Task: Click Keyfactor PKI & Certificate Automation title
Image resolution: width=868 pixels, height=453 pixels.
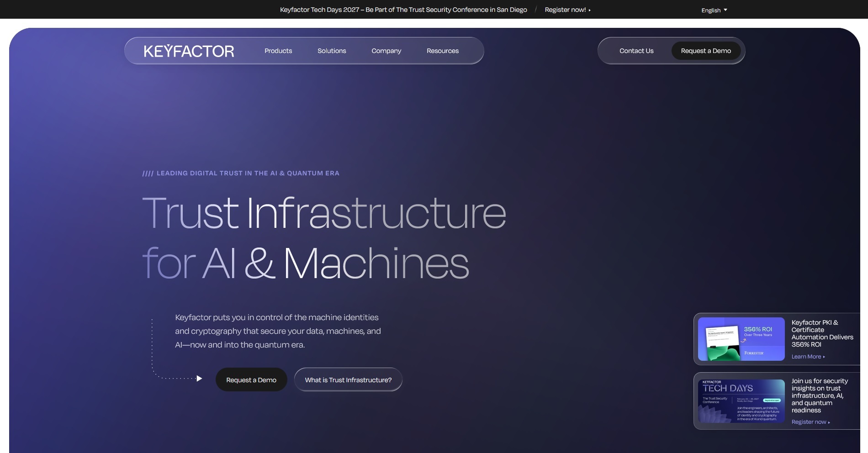Action: [x=822, y=333]
